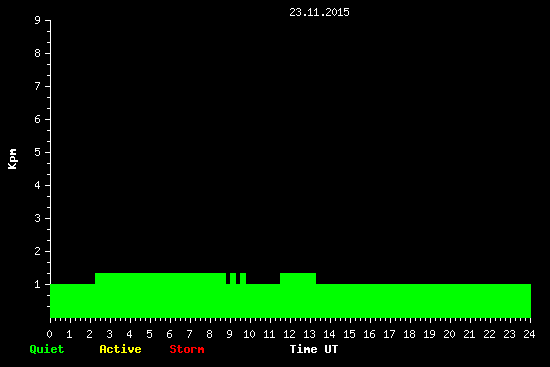Click hour 12 on the time axis
550x367 pixels.
(289, 334)
